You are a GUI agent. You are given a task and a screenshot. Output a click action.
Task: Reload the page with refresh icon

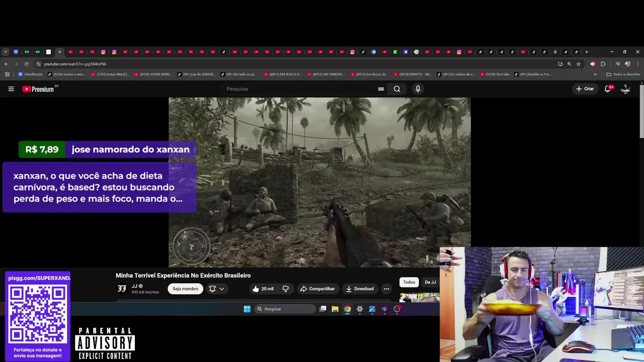[x=26, y=64]
